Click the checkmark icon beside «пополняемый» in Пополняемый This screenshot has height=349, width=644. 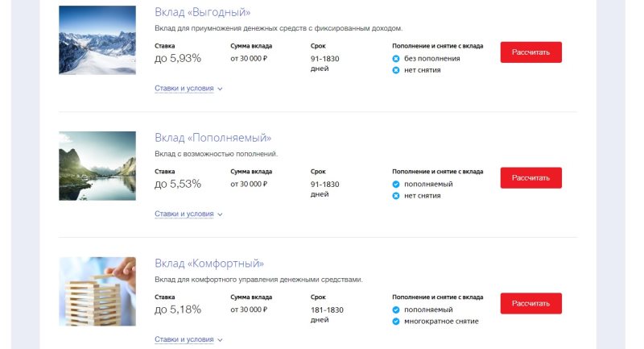coord(396,184)
